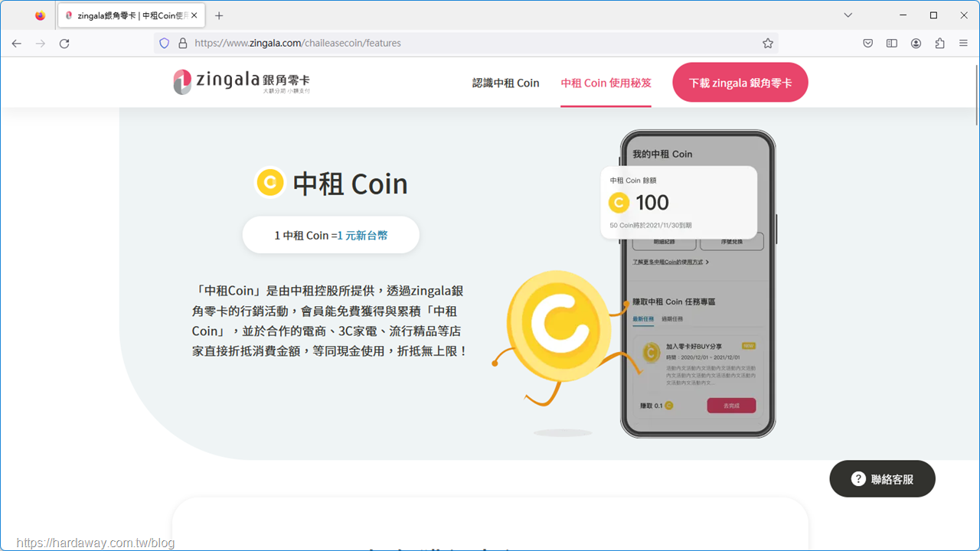
Task: Open the Save to Pocket icon
Action: [x=867, y=44]
